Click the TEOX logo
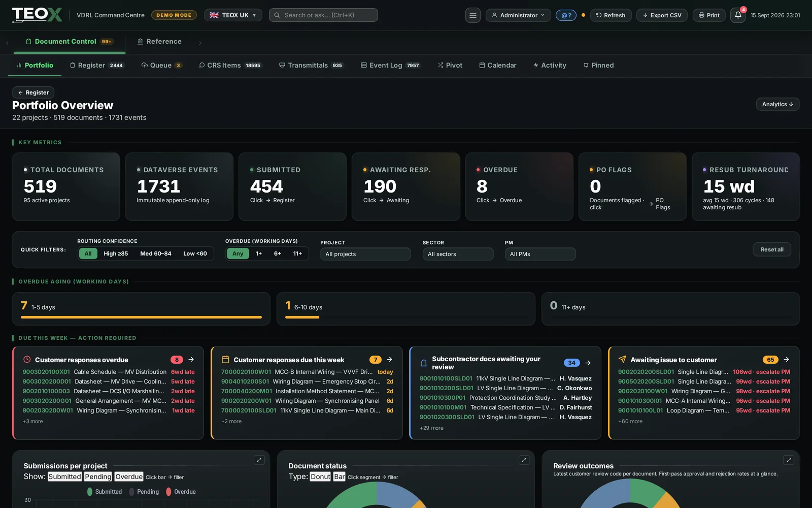The width and height of the screenshot is (812, 508). pyautogui.click(x=37, y=15)
